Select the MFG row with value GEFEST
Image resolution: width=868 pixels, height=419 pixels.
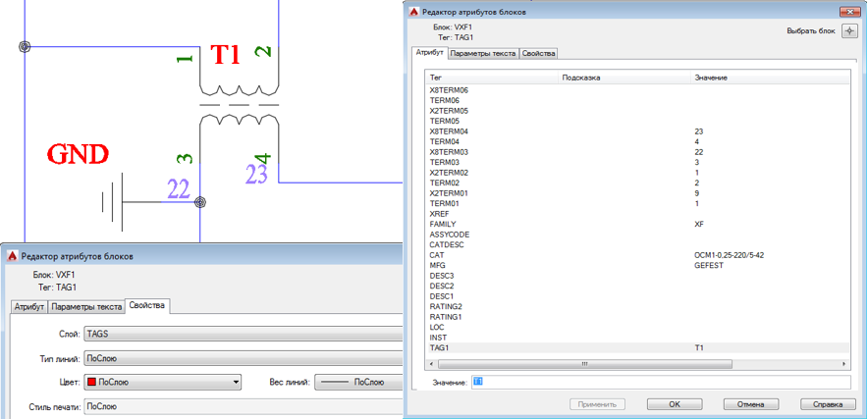(637, 265)
